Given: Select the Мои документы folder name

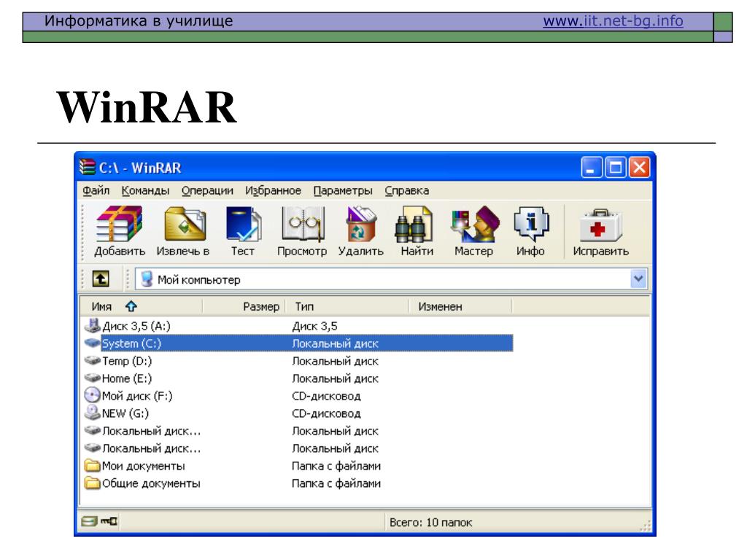Looking at the screenshot, I should 144,466.
